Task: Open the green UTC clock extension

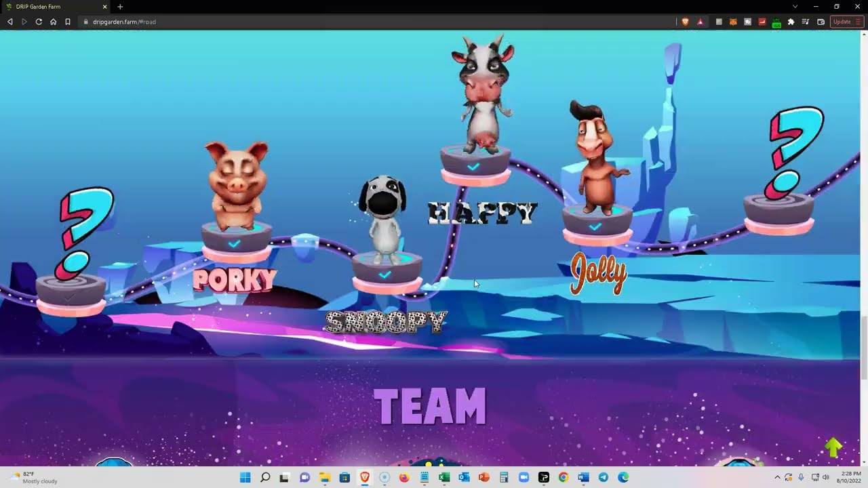Action: coord(776,22)
